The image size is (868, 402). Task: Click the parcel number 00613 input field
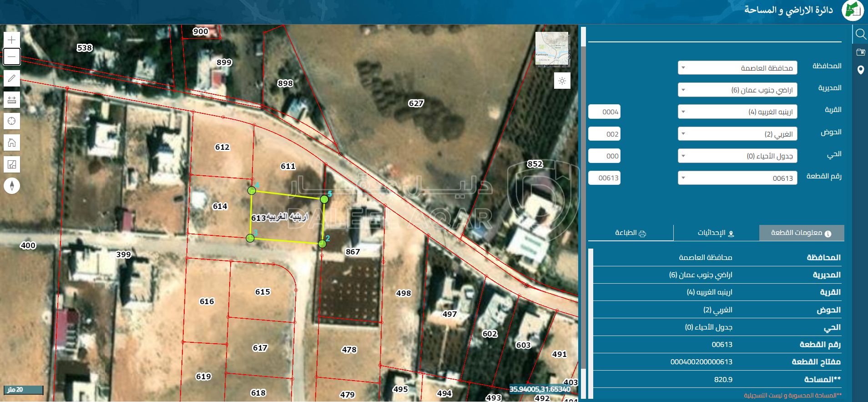tap(605, 178)
